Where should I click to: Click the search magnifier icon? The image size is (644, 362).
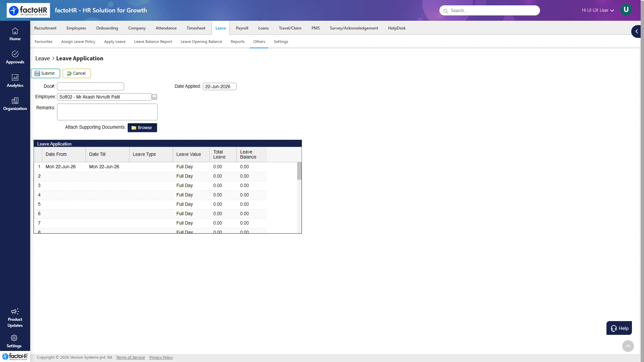pos(446,11)
